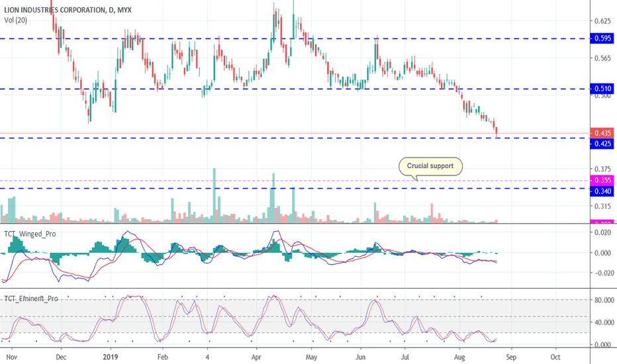The width and height of the screenshot is (617, 364).
Task: Select the 0.425 blue price label
Action: [x=602, y=144]
